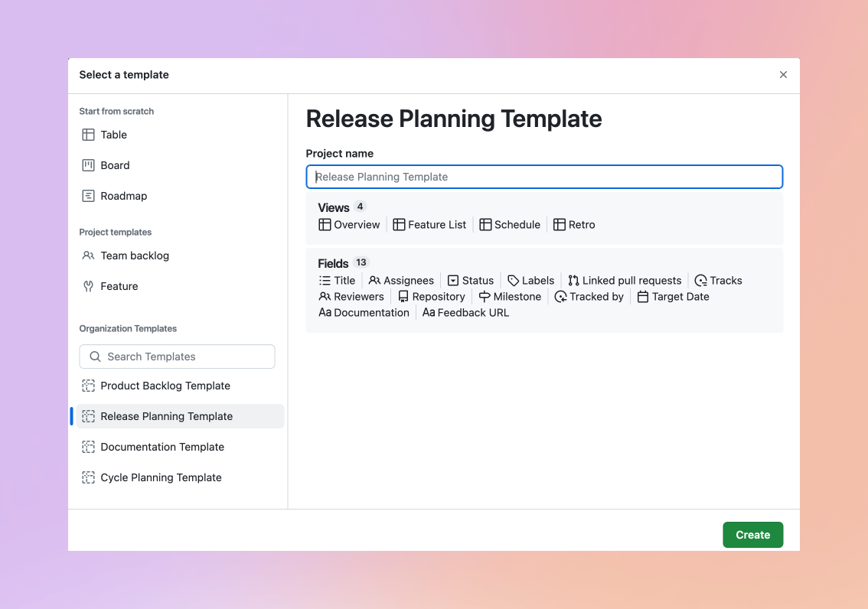Select the Roadmap layout option
The width and height of the screenshot is (868, 609).
click(123, 196)
